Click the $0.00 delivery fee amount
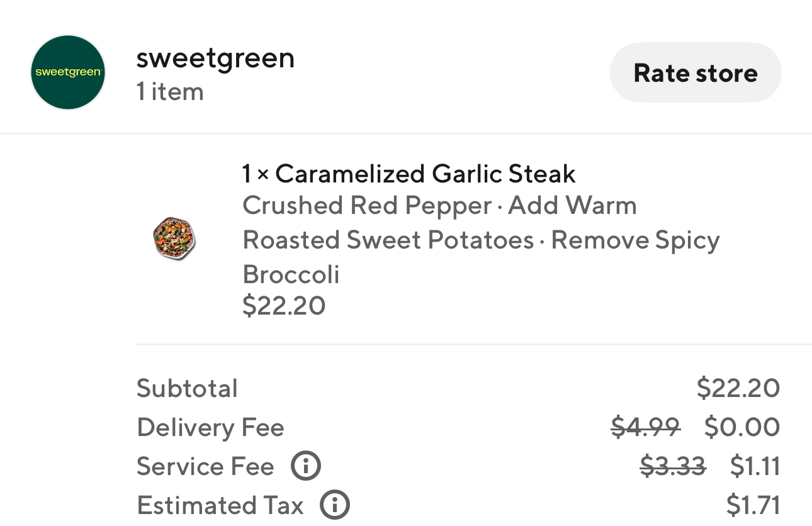812x526 pixels. (742, 428)
